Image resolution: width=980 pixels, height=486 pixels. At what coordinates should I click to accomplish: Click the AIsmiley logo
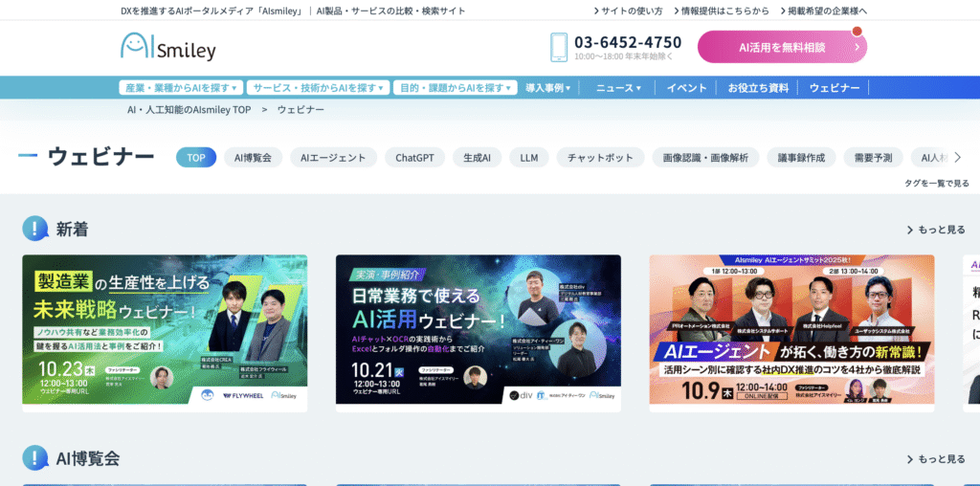pos(168,47)
